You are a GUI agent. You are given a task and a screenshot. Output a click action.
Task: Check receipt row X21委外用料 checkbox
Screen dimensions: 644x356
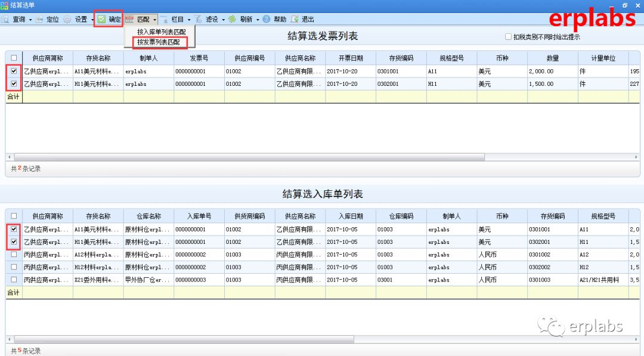[x=14, y=280]
